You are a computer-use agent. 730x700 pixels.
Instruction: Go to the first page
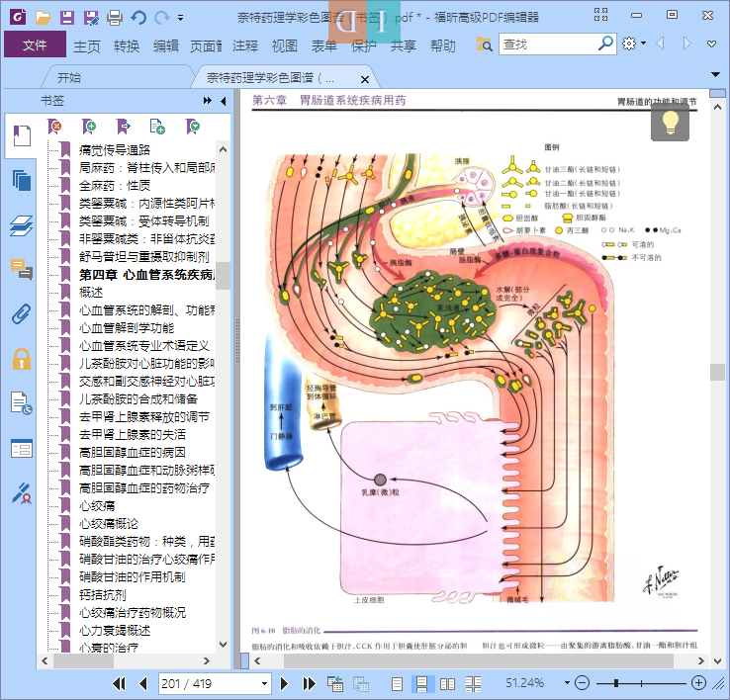click(119, 683)
